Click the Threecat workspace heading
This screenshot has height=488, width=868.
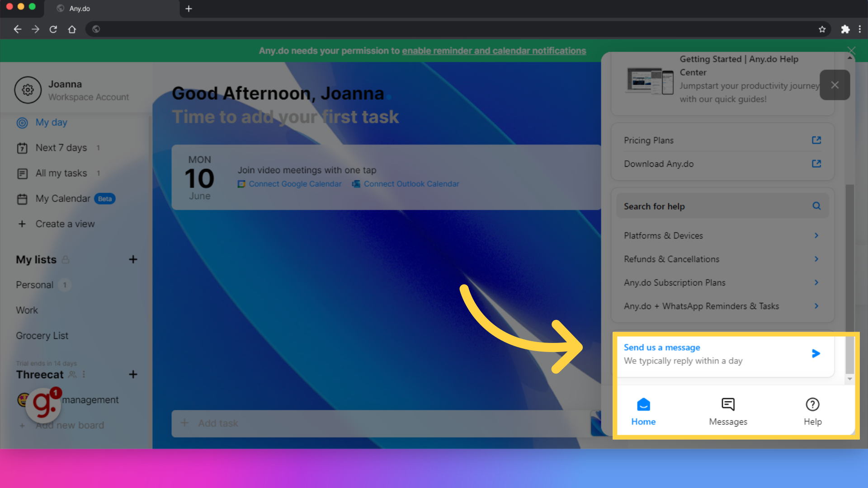pos(40,374)
